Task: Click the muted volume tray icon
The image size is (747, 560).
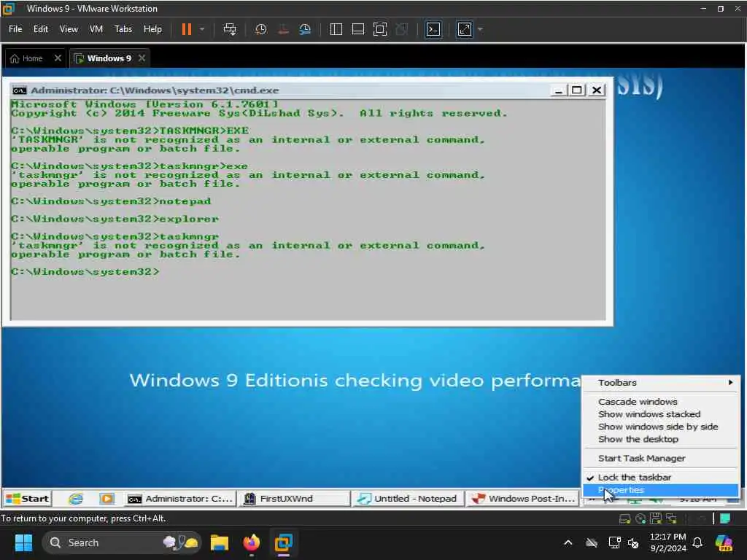Action: (633, 542)
